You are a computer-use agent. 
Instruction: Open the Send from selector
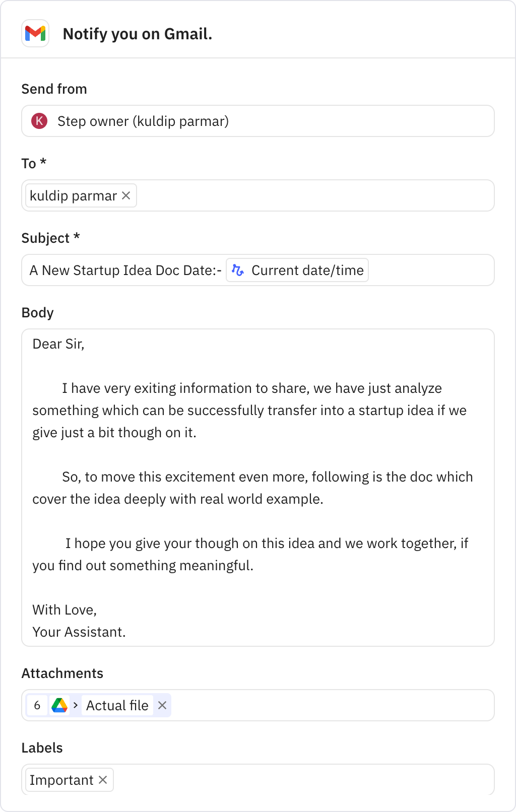(257, 121)
